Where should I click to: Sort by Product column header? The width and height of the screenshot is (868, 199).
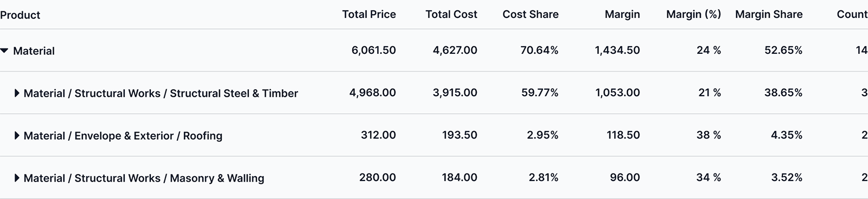[x=20, y=15]
